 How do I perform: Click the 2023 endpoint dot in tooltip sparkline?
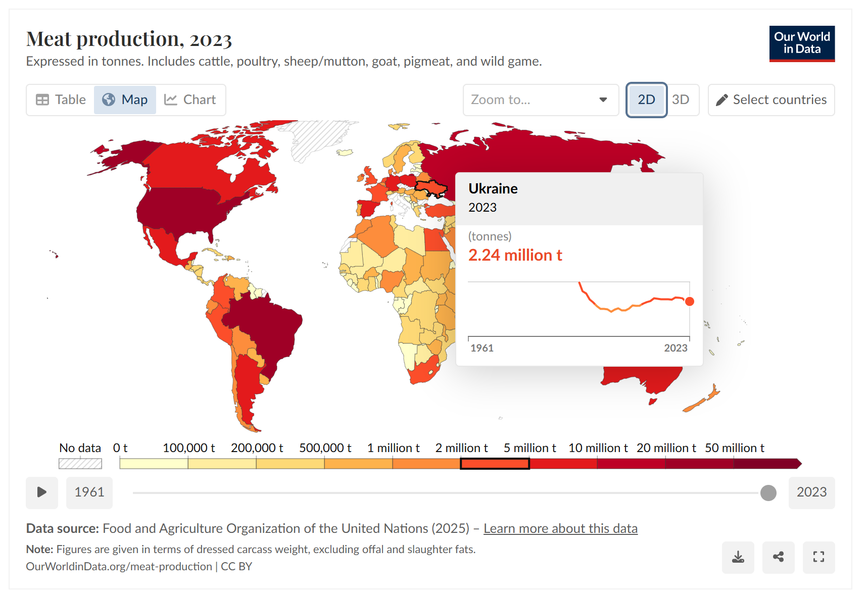(689, 302)
